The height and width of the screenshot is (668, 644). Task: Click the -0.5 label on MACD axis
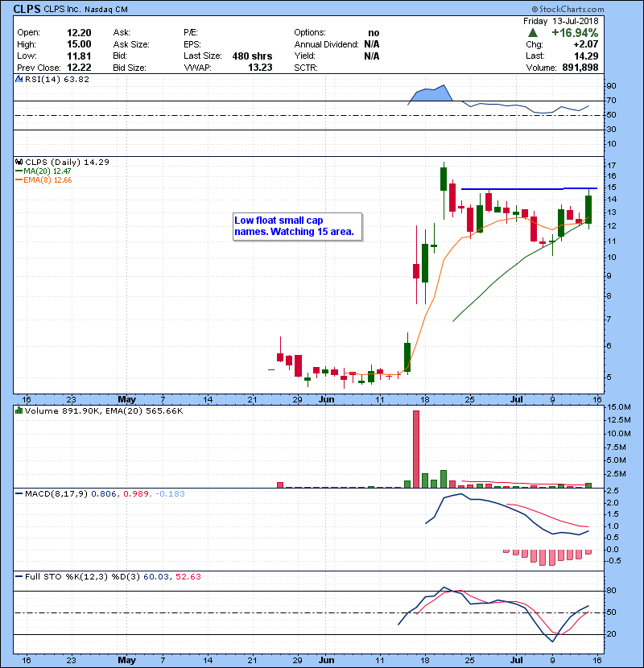613,561
